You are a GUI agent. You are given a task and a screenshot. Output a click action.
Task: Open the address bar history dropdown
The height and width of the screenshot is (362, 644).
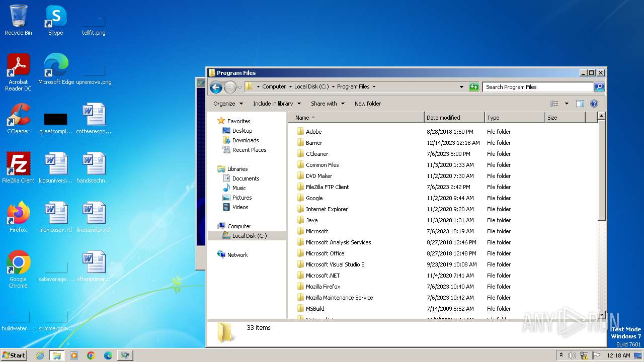click(x=461, y=87)
